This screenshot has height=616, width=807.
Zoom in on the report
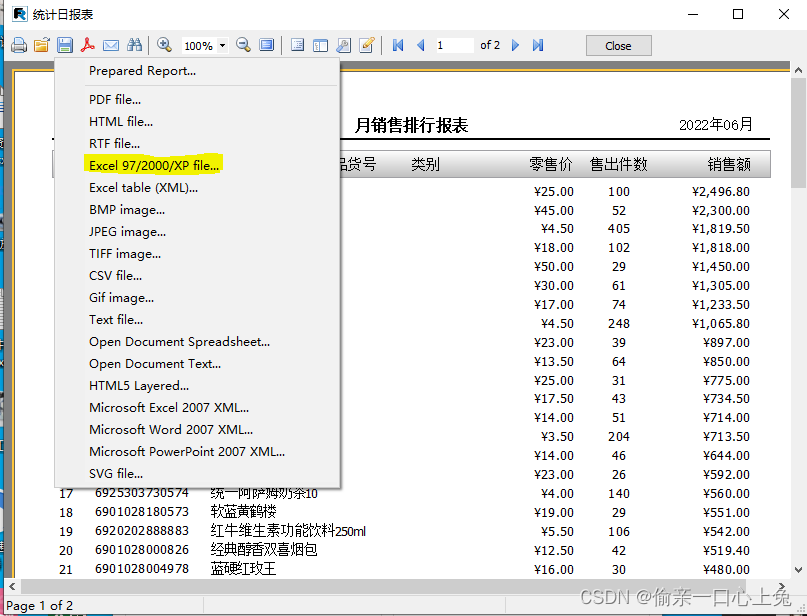coord(165,44)
